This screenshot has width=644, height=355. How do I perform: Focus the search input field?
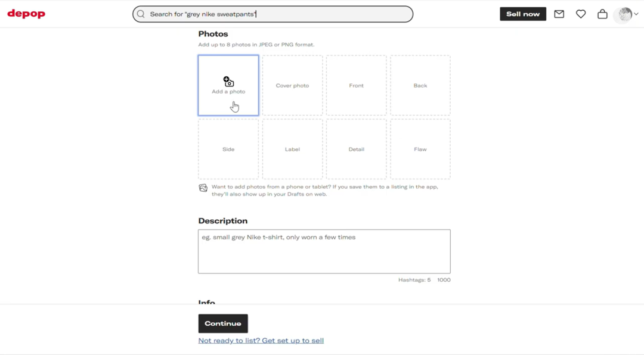click(273, 14)
